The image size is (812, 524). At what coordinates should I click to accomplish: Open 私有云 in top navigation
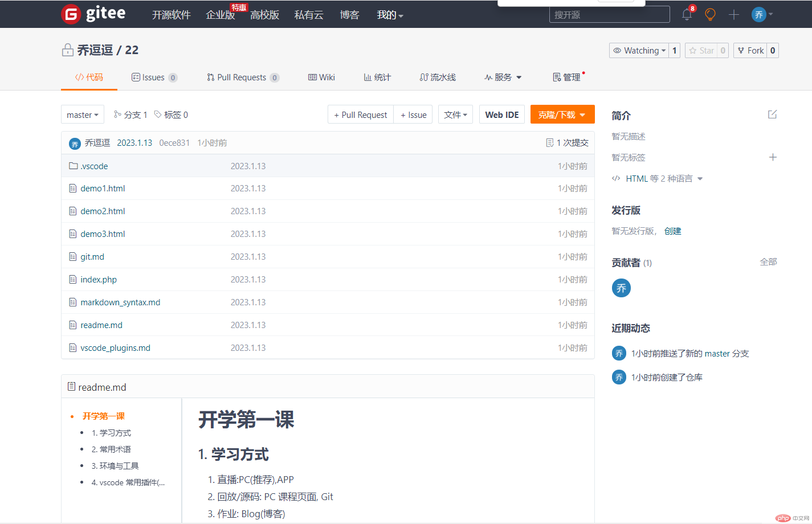coord(309,15)
